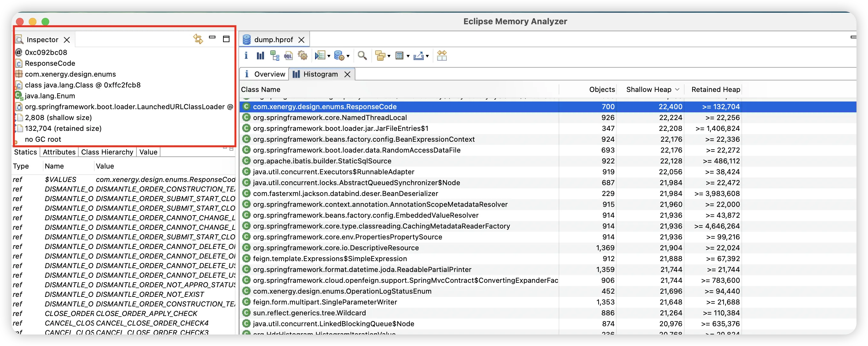The height and width of the screenshot is (346, 868).
Task: Click class icon beside BeanDeserializer row
Action: 246,193
